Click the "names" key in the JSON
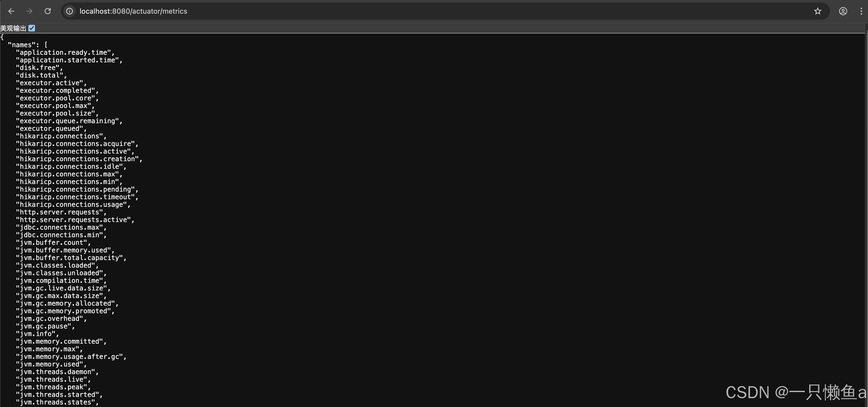The width and height of the screenshot is (868, 407). coord(22,45)
